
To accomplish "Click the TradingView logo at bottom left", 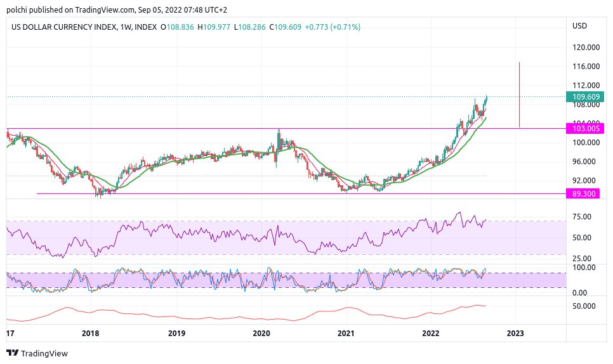I will tap(37, 353).
